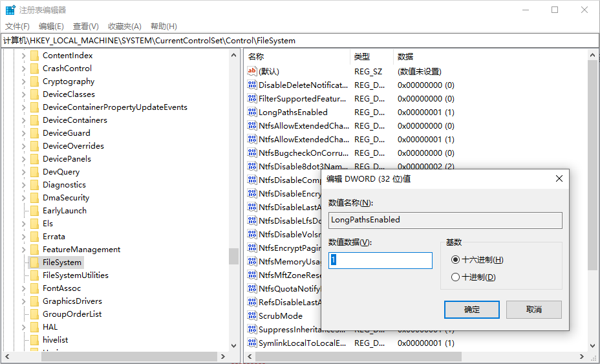Expand the DeviceGuard tree node

coord(24,133)
